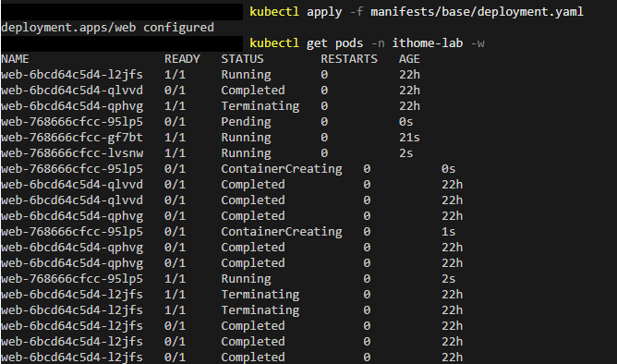Click the READY column header
This screenshot has width=617, height=364.
pyautogui.click(x=182, y=59)
